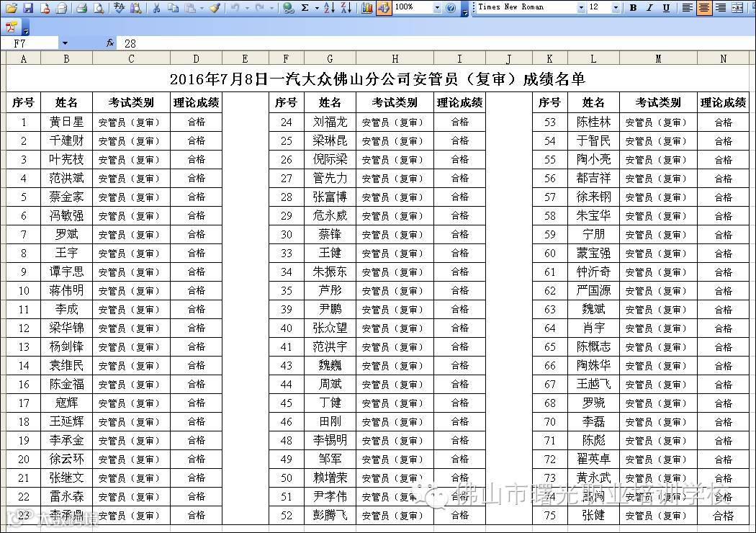Expand the AutoSum functions arrow
Image resolution: width=756 pixels, height=533 pixels.
pos(317,8)
